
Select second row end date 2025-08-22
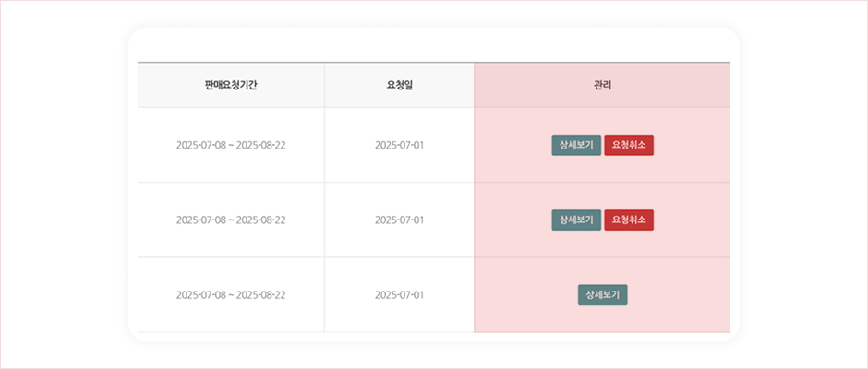pyautogui.click(x=261, y=220)
